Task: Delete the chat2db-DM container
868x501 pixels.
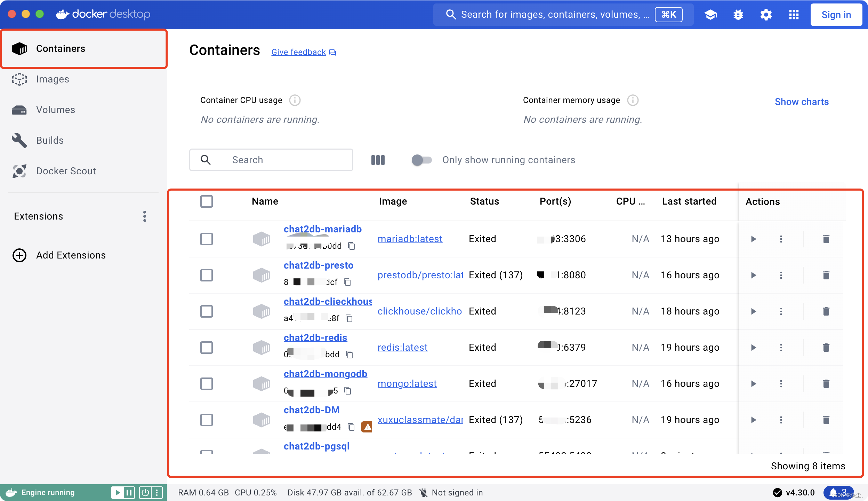Action: 826,420
